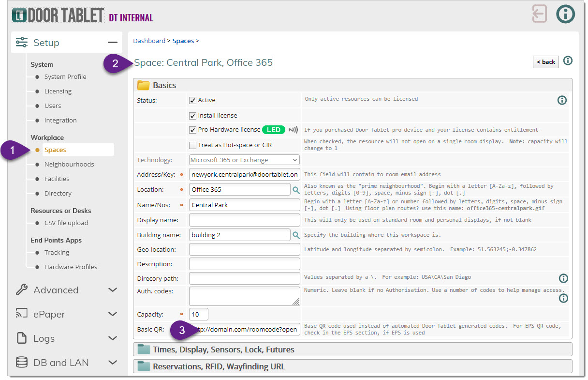
Task: Toggle the Active status checkbox
Action: [x=193, y=100]
